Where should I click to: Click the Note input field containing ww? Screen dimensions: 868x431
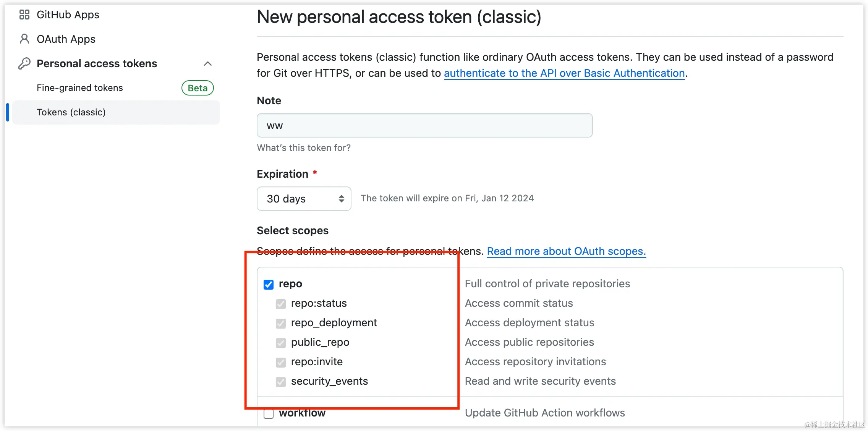point(425,125)
